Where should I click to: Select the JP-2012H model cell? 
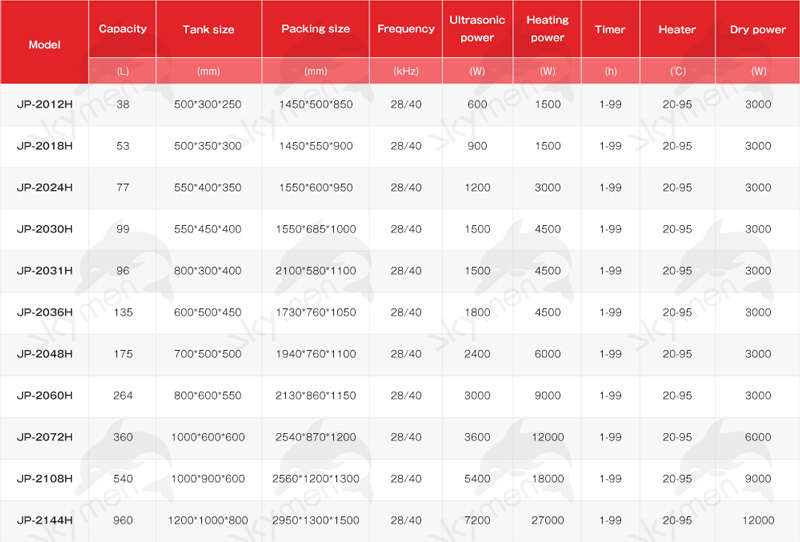point(44,104)
